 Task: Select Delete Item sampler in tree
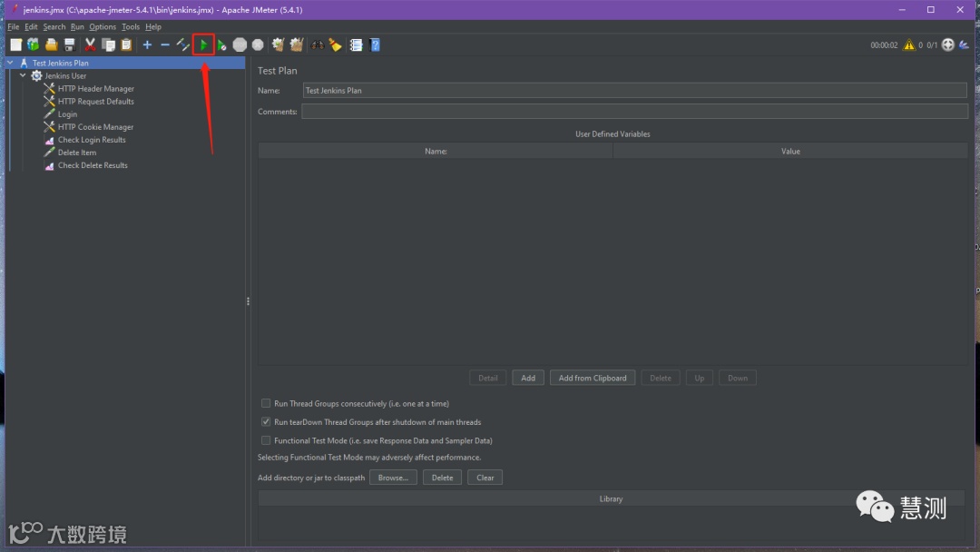[77, 153]
